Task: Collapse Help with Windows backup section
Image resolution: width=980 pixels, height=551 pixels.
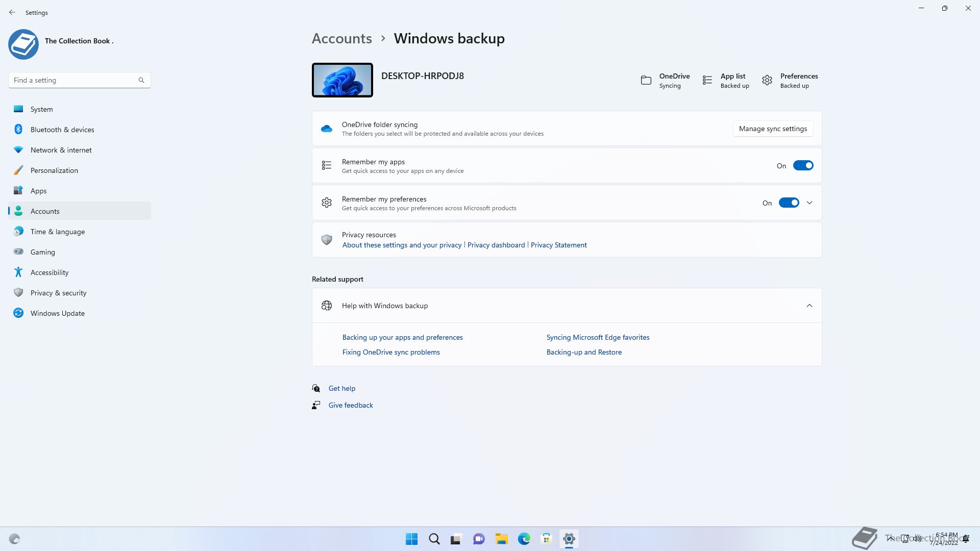Action: pos(810,306)
